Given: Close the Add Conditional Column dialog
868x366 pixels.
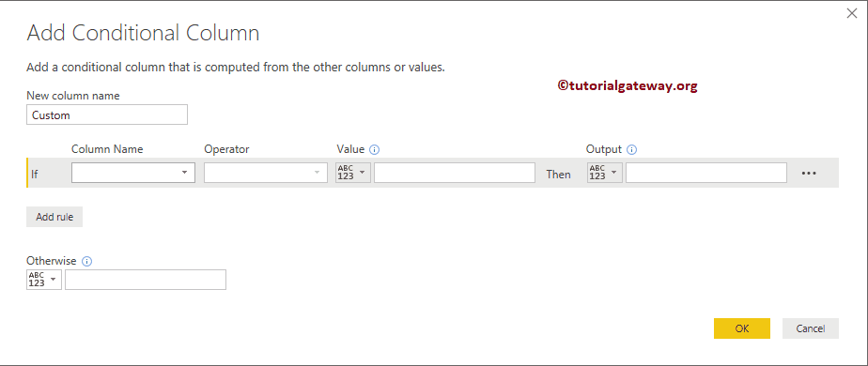Looking at the screenshot, I should point(852,14).
